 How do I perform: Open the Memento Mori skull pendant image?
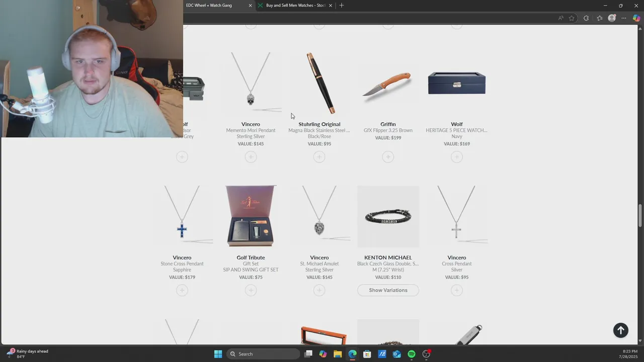pyautogui.click(x=251, y=83)
